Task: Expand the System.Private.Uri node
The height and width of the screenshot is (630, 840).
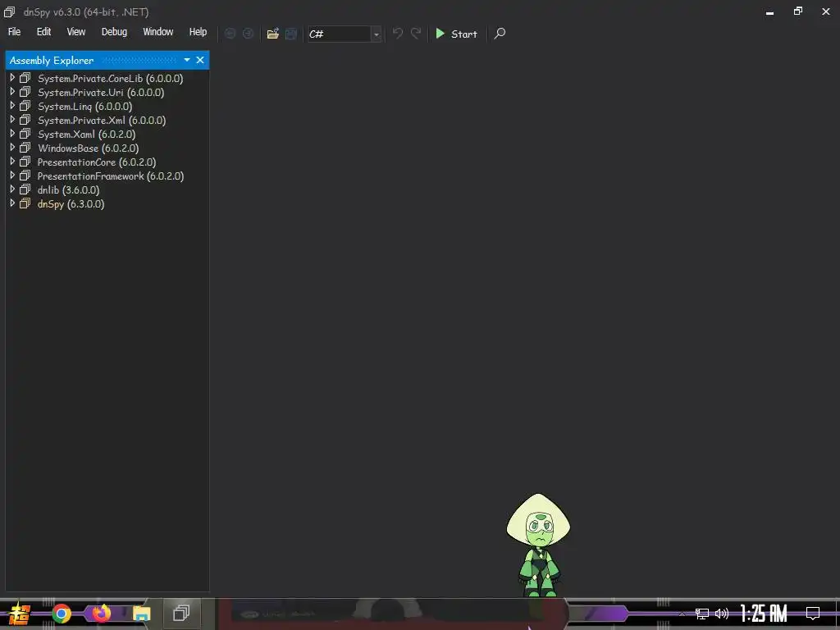Action: click(x=12, y=92)
